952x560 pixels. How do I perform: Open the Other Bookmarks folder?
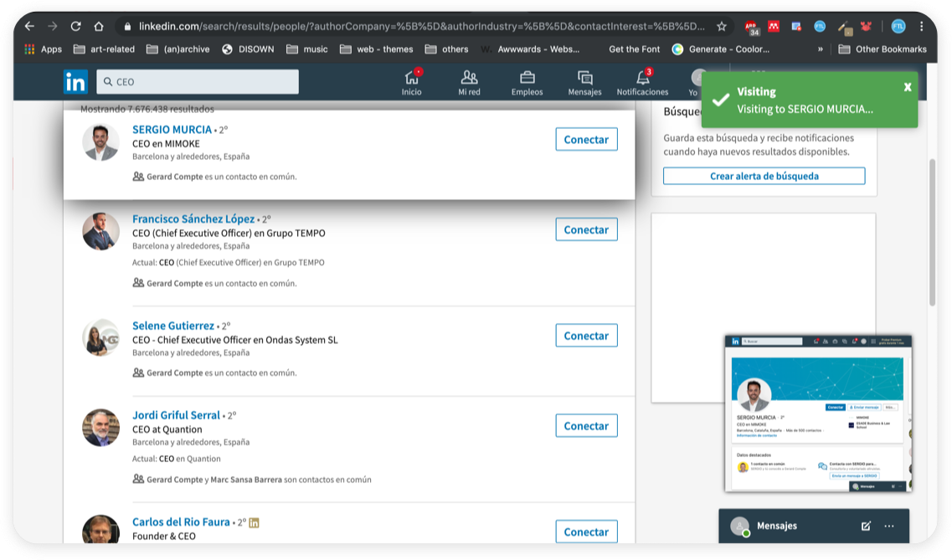(x=883, y=49)
